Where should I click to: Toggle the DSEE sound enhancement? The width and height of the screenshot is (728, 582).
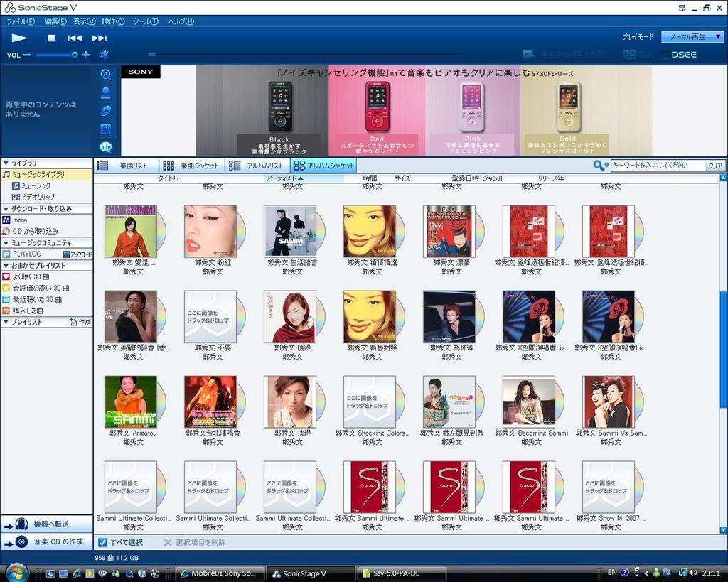684,55
